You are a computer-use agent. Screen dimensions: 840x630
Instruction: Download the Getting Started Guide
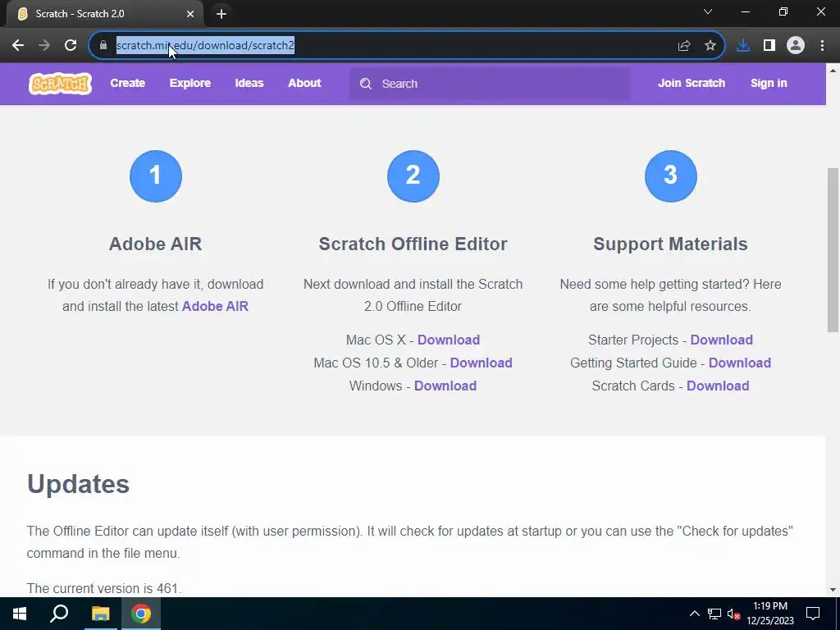[x=740, y=363]
